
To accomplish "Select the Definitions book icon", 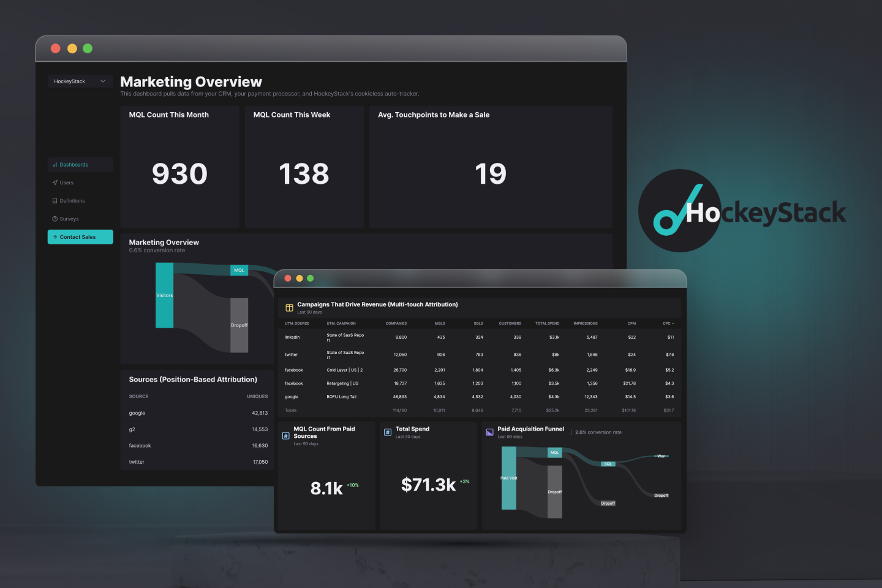I will [x=55, y=200].
